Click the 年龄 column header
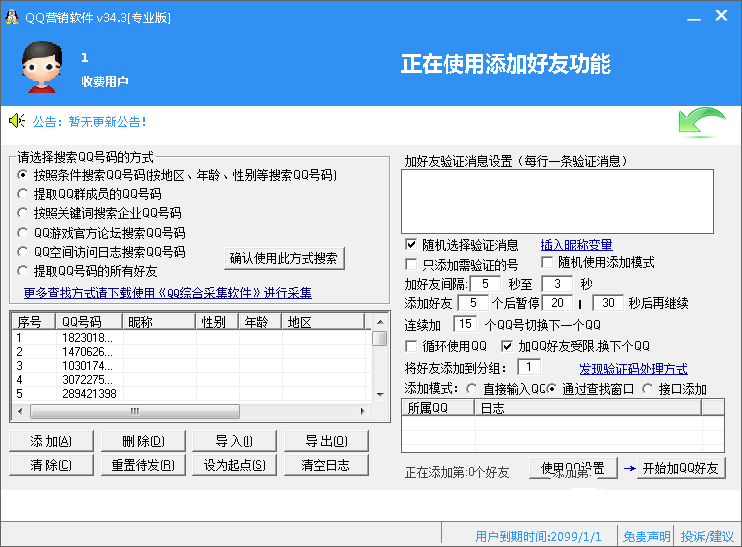Image resolution: width=742 pixels, height=547 pixels. pyautogui.click(x=260, y=322)
